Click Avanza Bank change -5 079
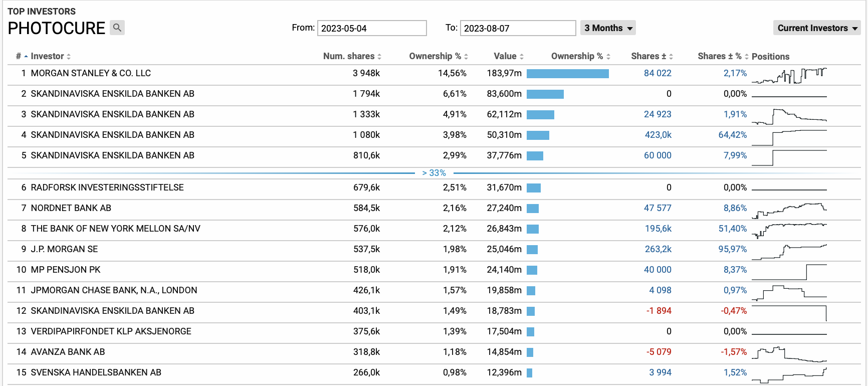 659,352
